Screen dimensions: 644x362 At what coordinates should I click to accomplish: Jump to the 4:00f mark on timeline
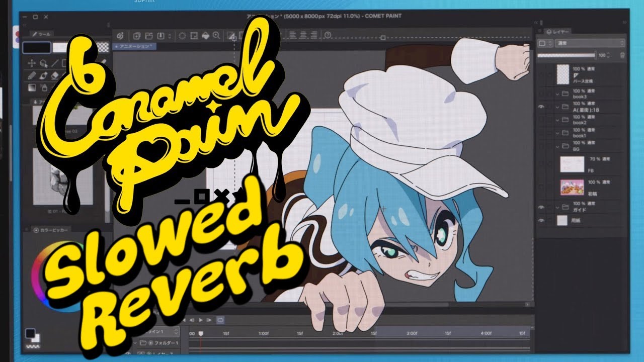point(486,333)
